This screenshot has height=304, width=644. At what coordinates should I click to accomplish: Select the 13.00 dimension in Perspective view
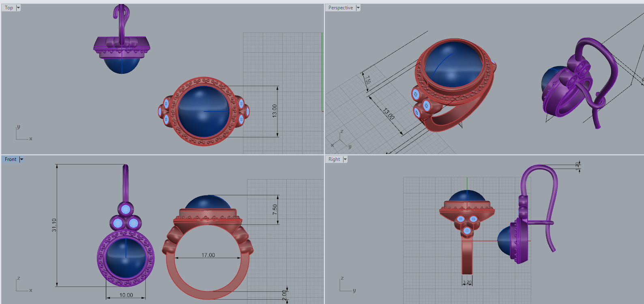pos(389,114)
